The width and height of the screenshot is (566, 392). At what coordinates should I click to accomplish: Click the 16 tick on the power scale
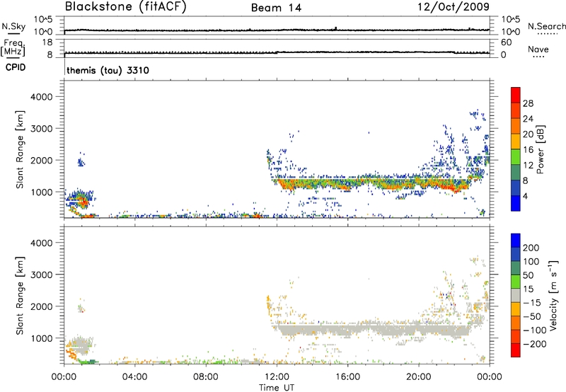coord(528,149)
